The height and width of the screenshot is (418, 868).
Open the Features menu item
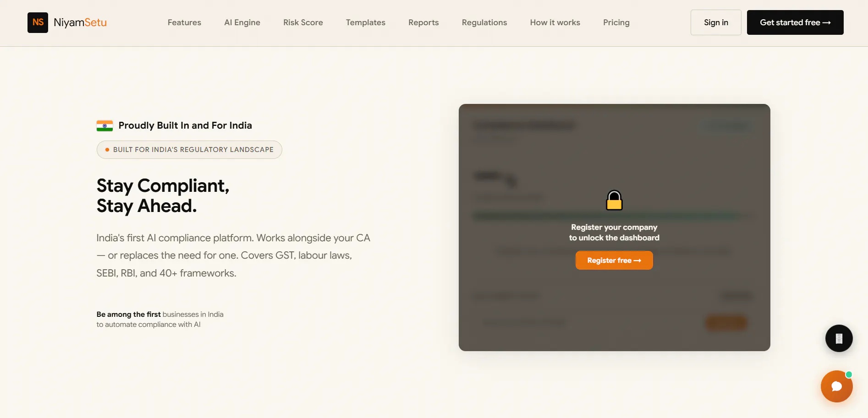pos(184,22)
